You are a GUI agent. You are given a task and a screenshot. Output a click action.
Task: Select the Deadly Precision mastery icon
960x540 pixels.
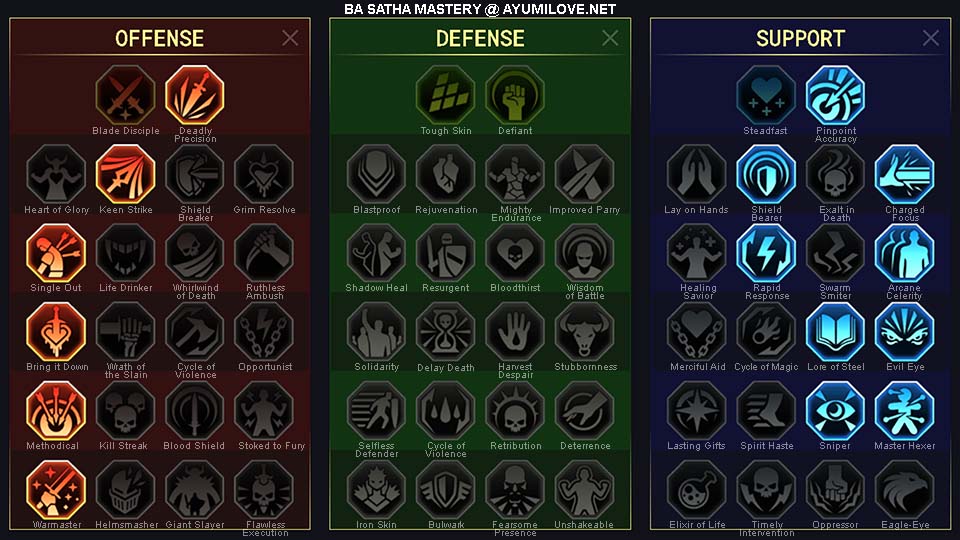[195, 96]
